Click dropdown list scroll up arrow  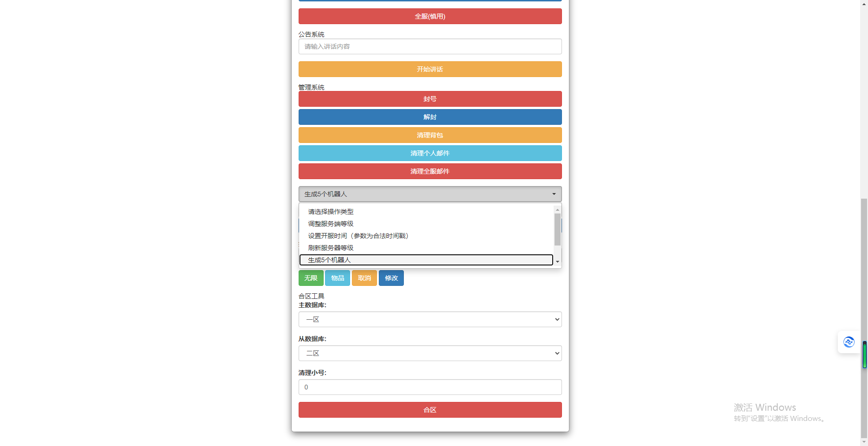(557, 210)
